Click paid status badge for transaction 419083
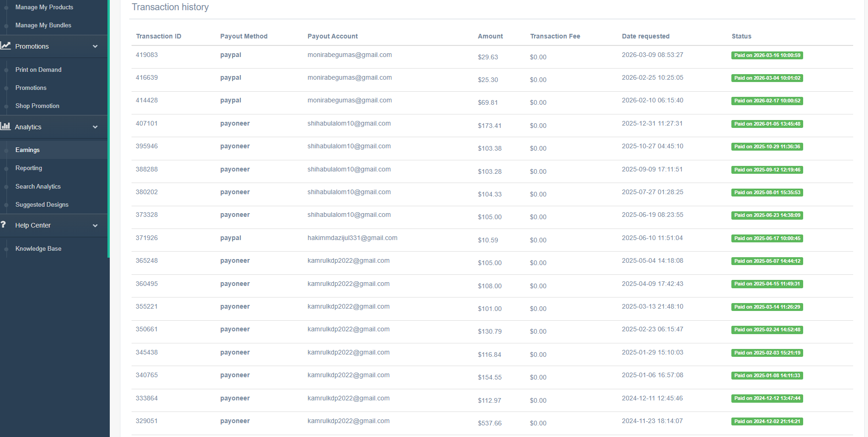 pyautogui.click(x=767, y=56)
